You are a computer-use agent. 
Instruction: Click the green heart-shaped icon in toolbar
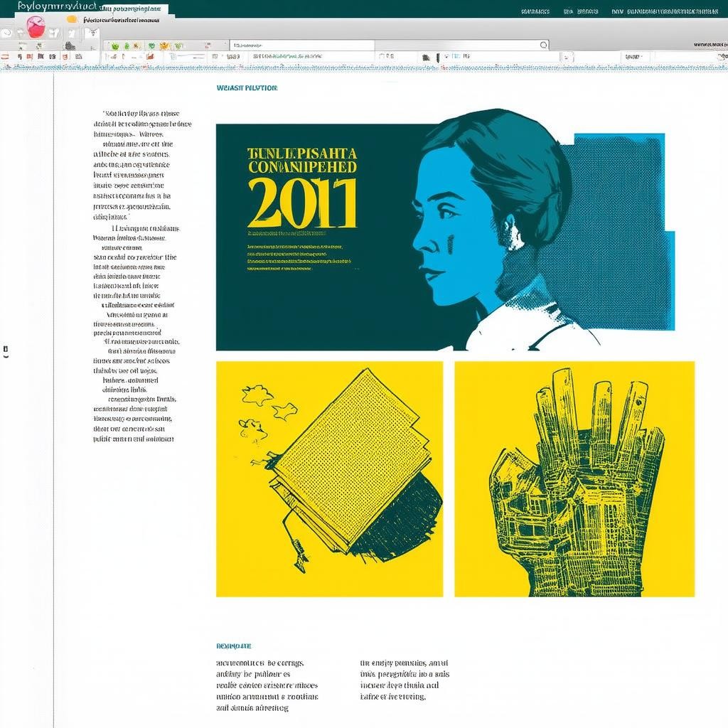coord(151,45)
